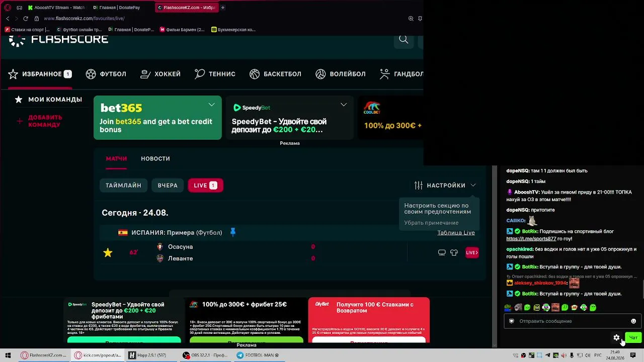The image size is (644, 362).
Task: Open ТЕННИС sport menu
Action: (x=215, y=74)
